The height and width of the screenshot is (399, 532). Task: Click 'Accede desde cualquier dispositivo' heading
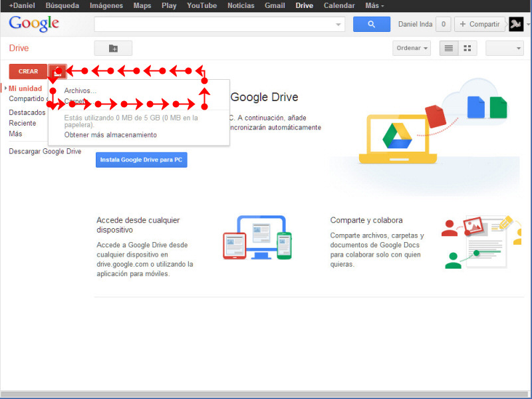coord(138,225)
